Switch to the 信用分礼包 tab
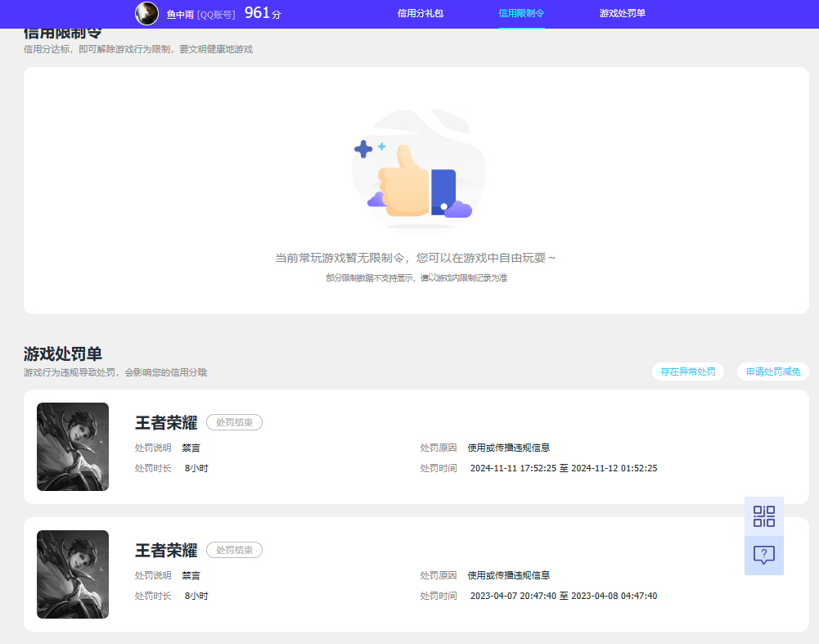 coord(420,14)
